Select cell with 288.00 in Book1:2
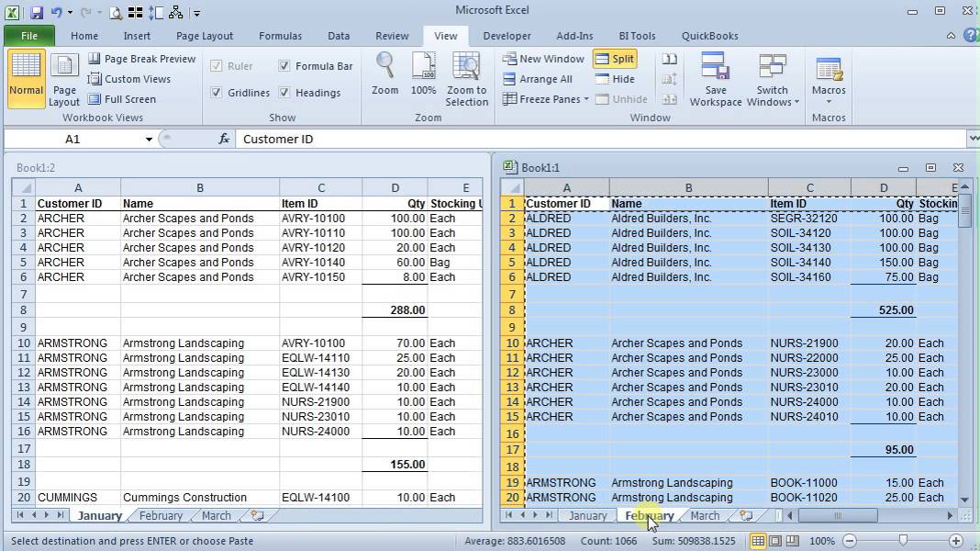Viewport: 980px width, 551px height. [395, 309]
